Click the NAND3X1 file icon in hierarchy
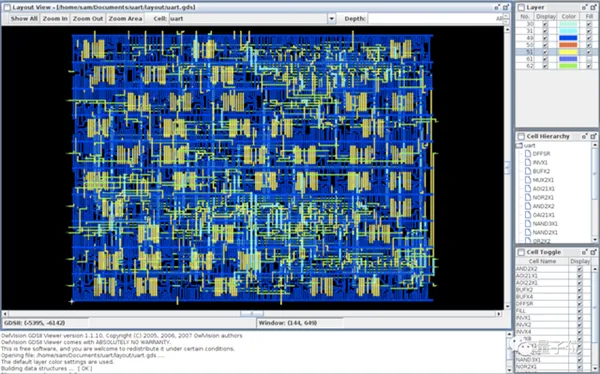 click(x=528, y=224)
